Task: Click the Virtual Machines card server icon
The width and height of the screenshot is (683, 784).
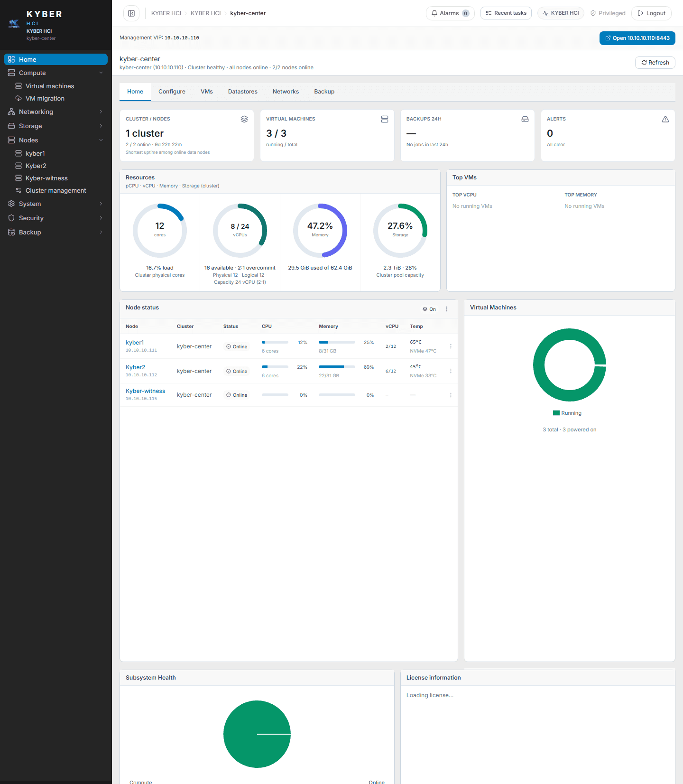Action: click(x=385, y=119)
